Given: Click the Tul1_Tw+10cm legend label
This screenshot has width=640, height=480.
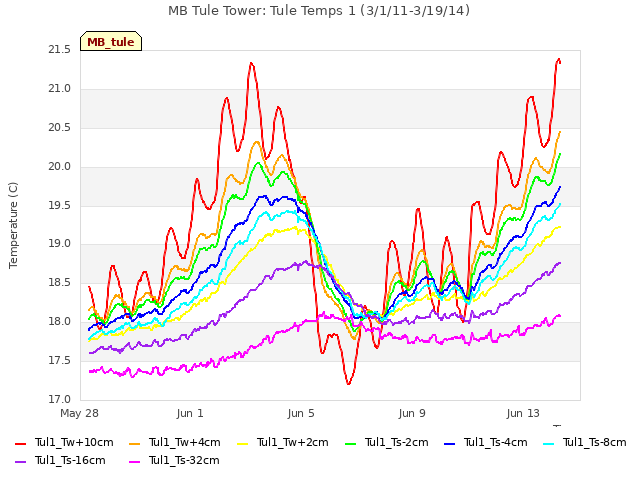Looking at the screenshot, I should (x=74, y=442).
